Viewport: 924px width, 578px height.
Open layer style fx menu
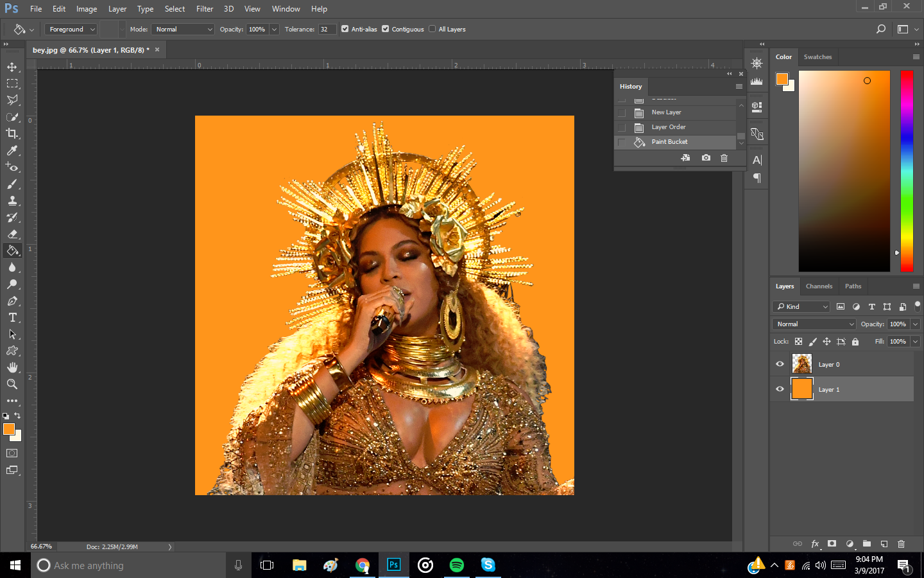click(x=815, y=543)
